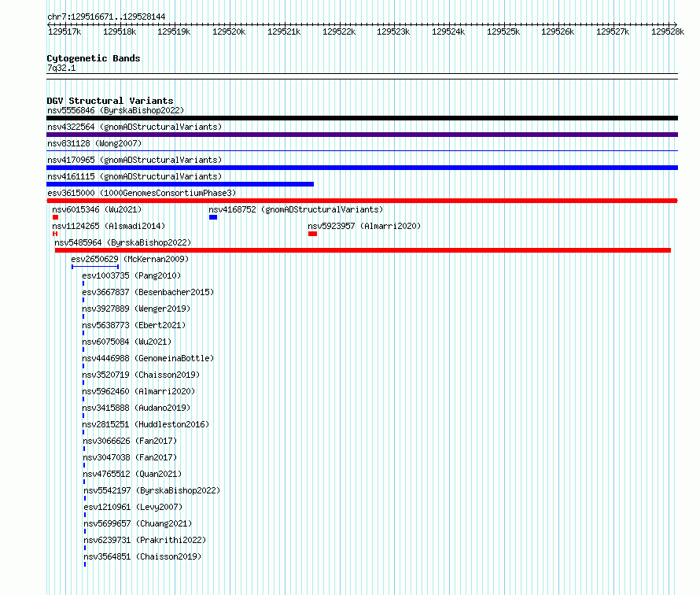Viewport: 700px width, 595px height.
Task: Click nsv4168752 (gnomADStructuralVariants) label
Action: pos(296,209)
